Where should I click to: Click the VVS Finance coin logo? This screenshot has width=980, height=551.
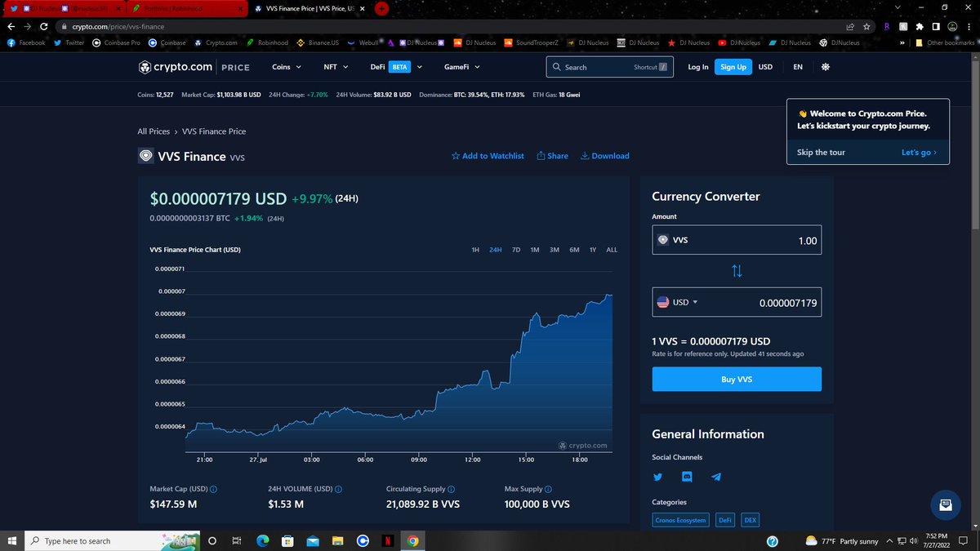pos(145,156)
